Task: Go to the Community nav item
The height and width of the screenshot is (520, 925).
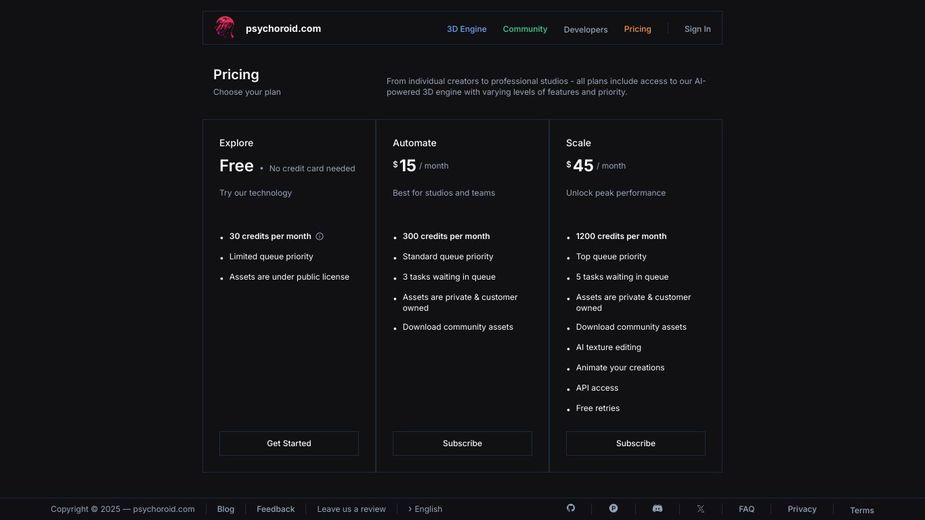Action: (525, 29)
